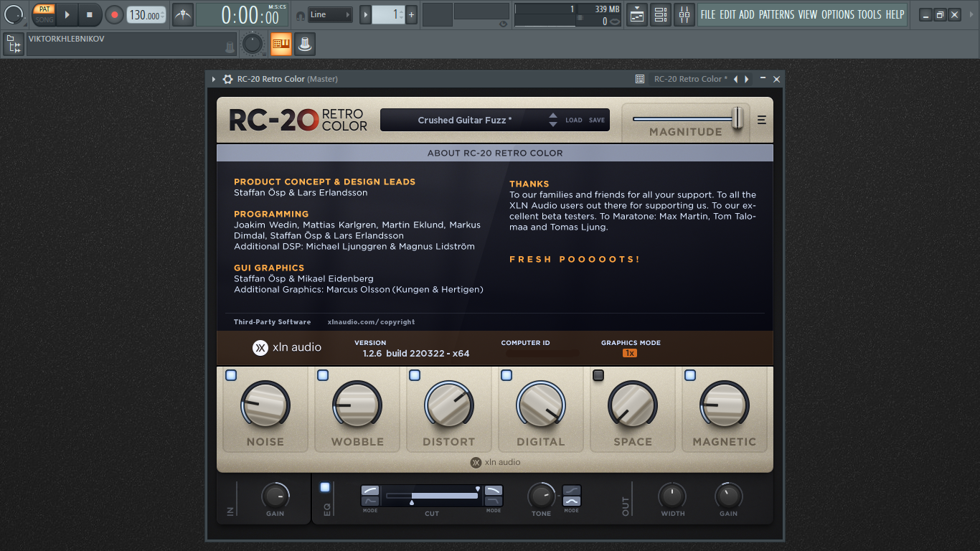Step to next preset with down arrow
Screen dimensions: 980x551
pyautogui.click(x=552, y=125)
